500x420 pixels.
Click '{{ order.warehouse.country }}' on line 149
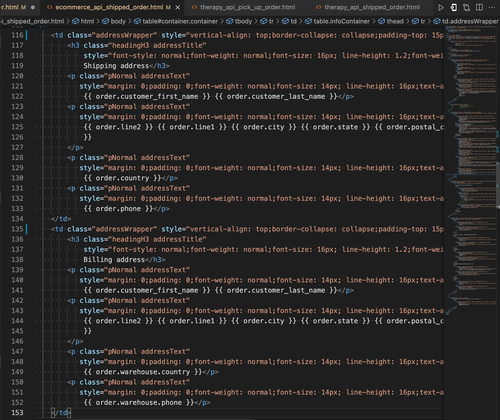tap(143, 372)
